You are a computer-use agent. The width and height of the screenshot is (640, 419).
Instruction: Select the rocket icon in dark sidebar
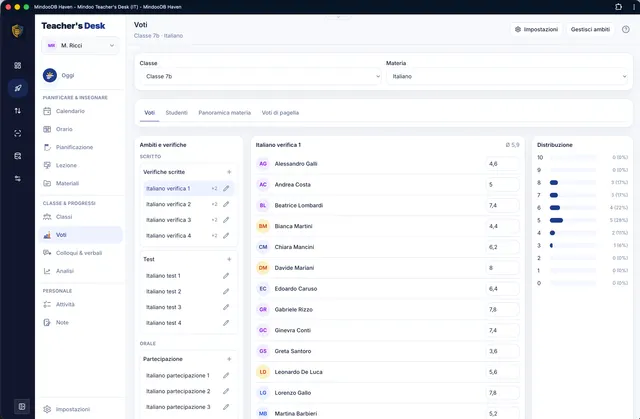click(18, 88)
